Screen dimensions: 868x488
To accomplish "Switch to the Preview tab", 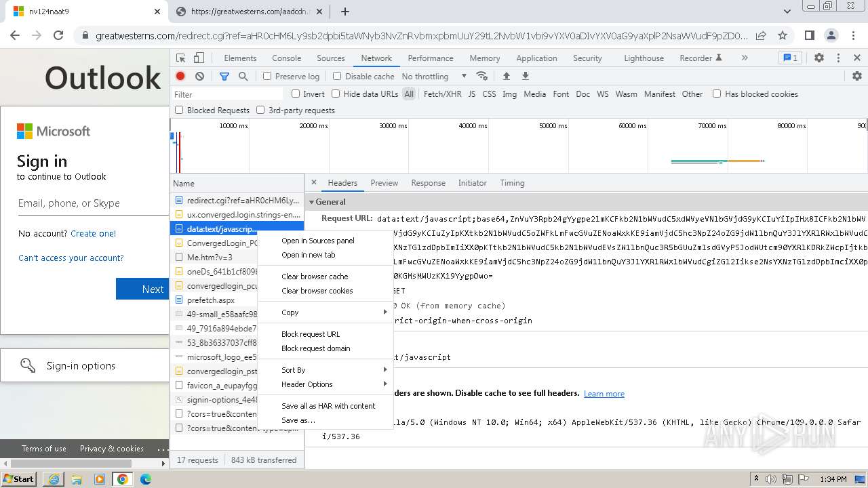I will tap(384, 183).
